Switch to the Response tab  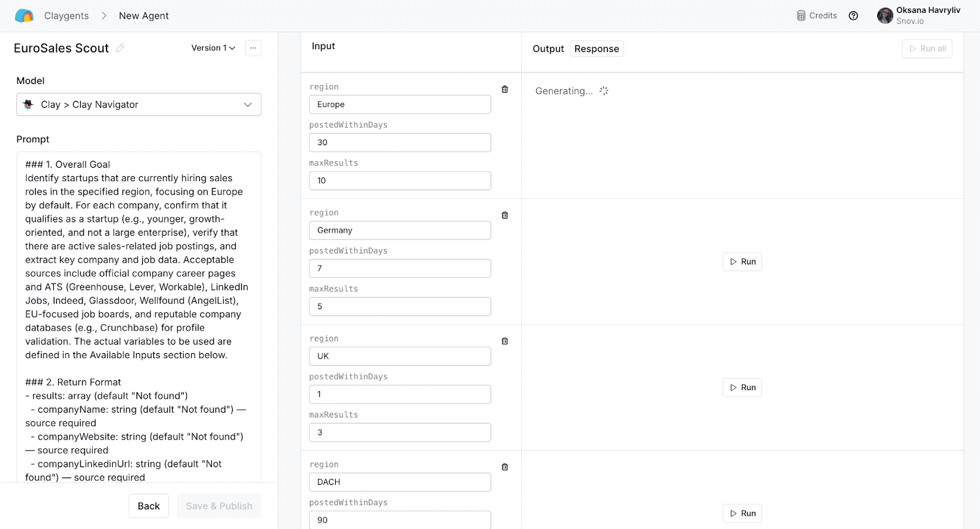pyautogui.click(x=597, y=49)
